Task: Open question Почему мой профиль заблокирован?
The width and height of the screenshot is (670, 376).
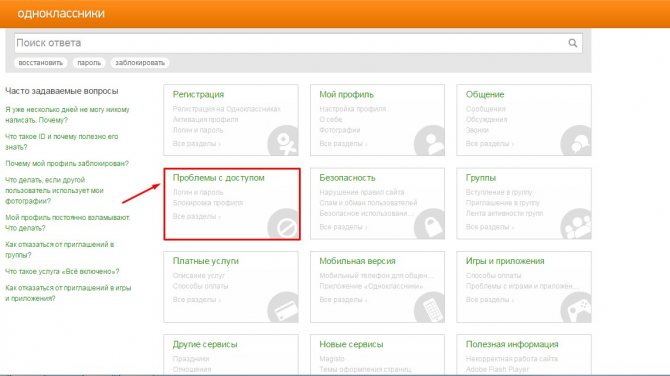Action: pyautogui.click(x=67, y=164)
